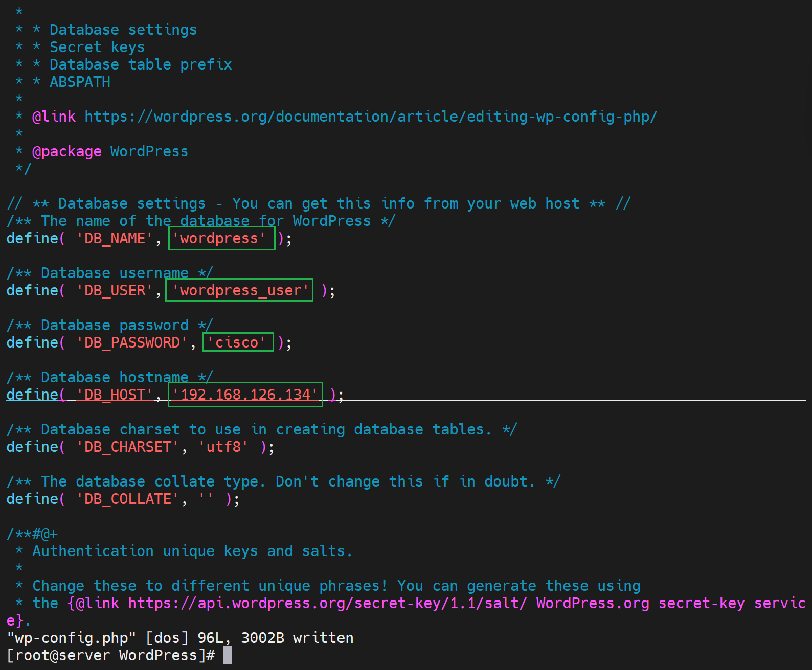Click the 'DB_CHARSET' constant string
The width and height of the screenshot is (812, 670).
pos(127,447)
